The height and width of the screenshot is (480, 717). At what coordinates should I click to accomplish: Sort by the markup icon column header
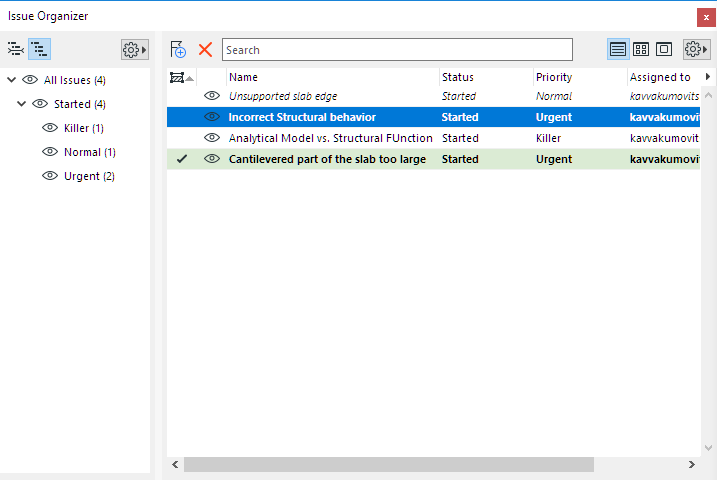(182, 78)
